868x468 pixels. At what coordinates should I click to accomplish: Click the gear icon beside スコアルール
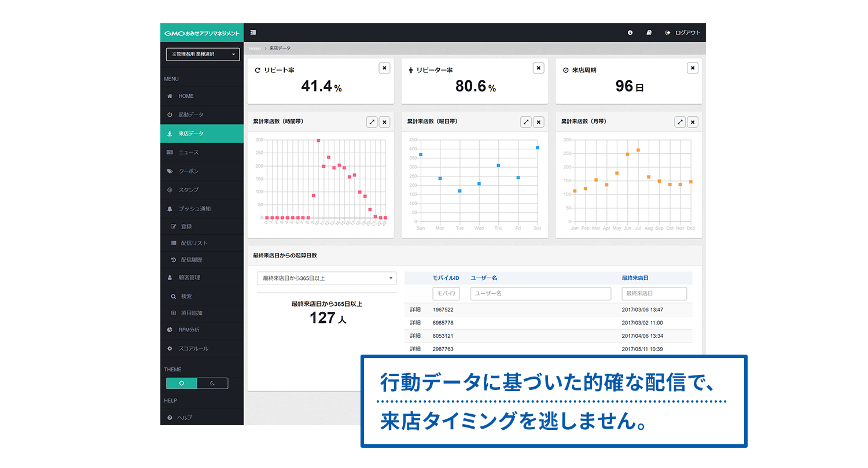(x=170, y=348)
